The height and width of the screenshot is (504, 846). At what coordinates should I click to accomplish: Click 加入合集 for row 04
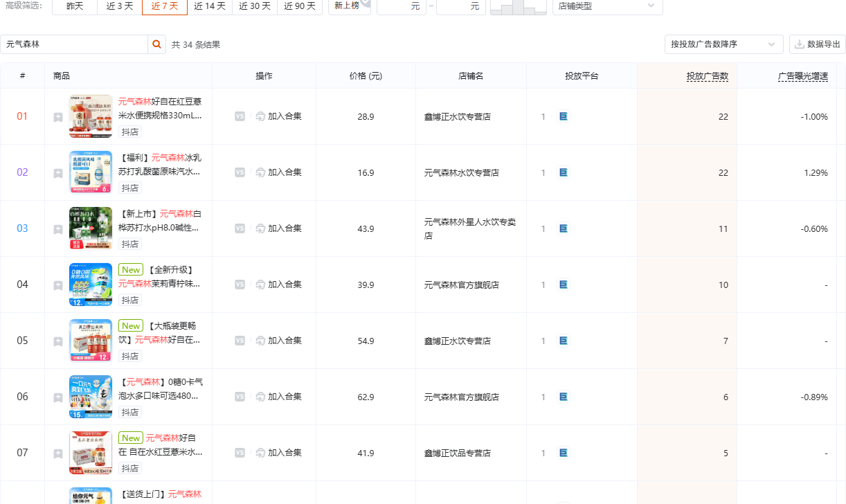(x=278, y=285)
